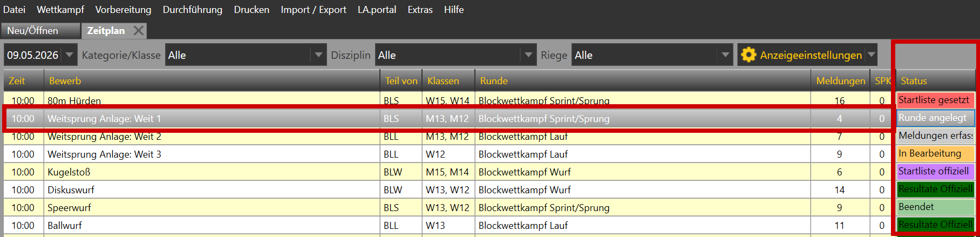Viewport: 980px width, 237px height.
Task: Open the Durchführung menu
Action: (x=193, y=10)
